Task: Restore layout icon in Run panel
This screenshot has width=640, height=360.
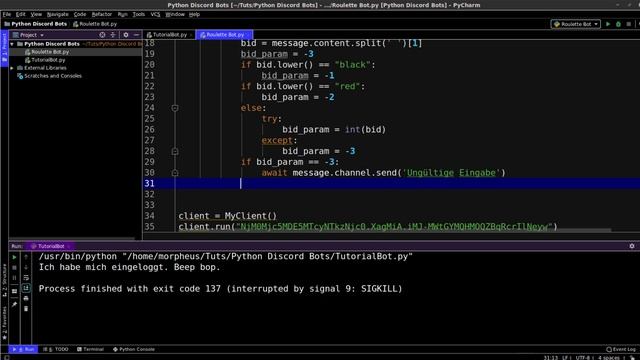Action: click(x=14, y=291)
